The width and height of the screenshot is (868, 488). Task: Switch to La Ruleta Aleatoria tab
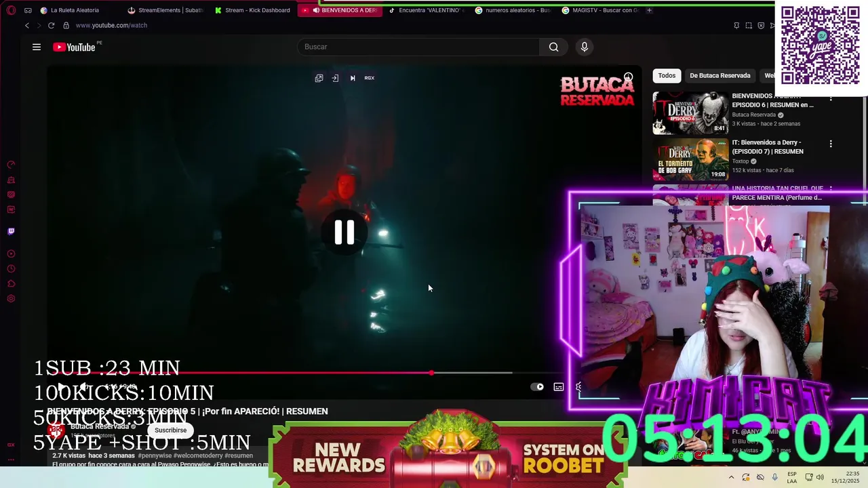[75, 10]
